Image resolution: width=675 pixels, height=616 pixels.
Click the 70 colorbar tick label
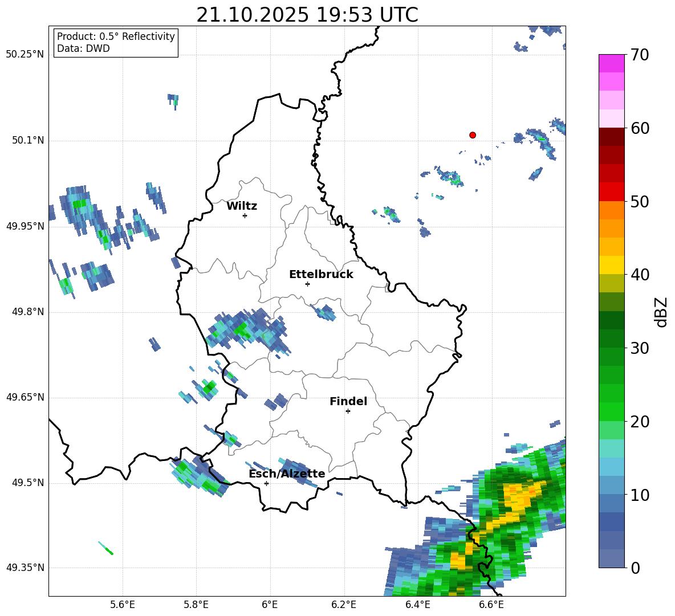pos(640,55)
